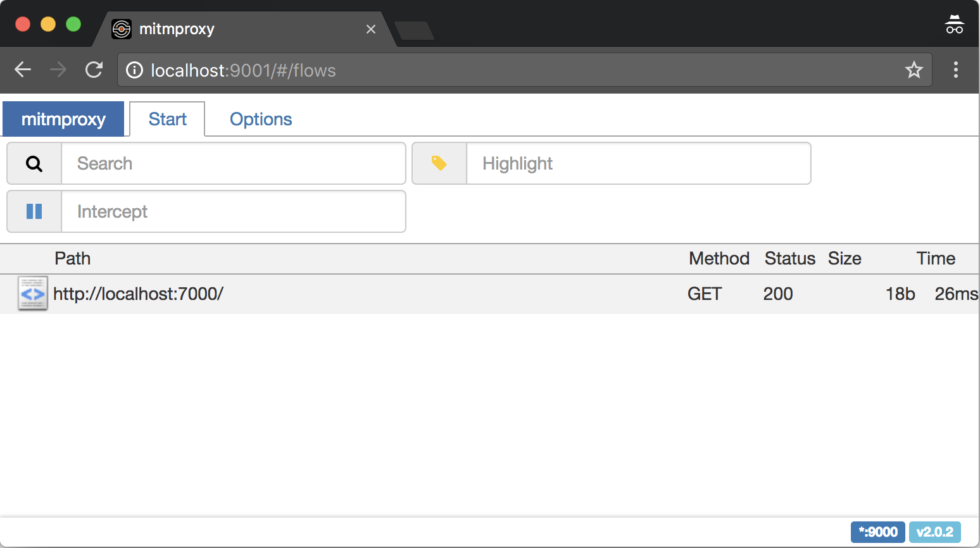Click the HTML document icon in flow row
Viewport: 980px width, 548px height.
click(x=33, y=294)
